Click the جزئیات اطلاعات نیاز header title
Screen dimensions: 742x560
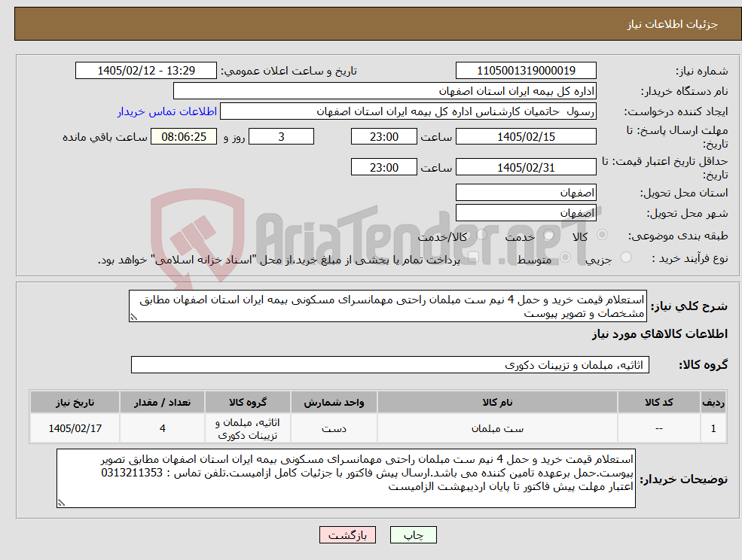tap(673, 24)
